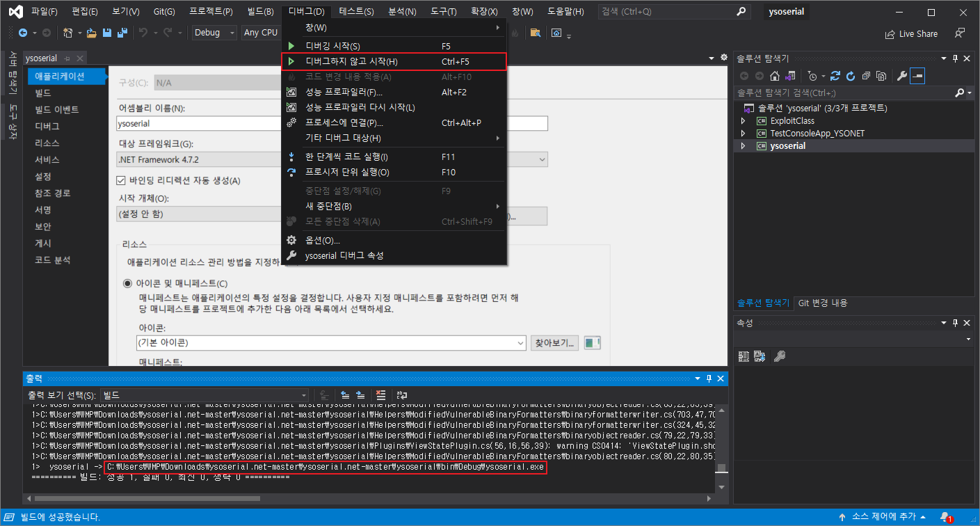Click the Refresh icon in Solution Explorer
The width and height of the screenshot is (980, 526).
pyautogui.click(x=850, y=76)
